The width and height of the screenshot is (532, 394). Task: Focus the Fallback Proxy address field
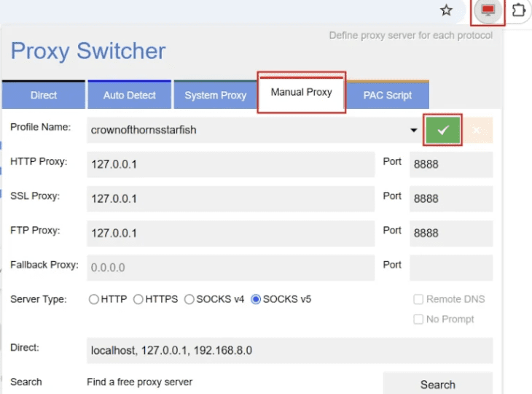(x=231, y=268)
